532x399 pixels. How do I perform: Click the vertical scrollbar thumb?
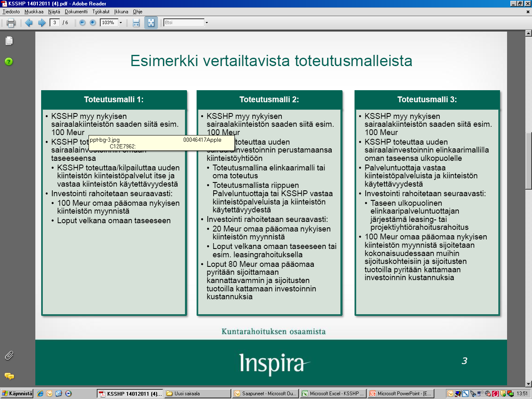point(529,160)
